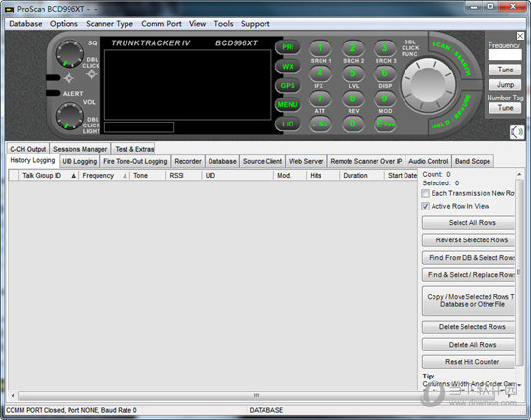Click the speaker audio icon
This screenshot has height=420, width=531.
pyautogui.click(x=517, y=131)
